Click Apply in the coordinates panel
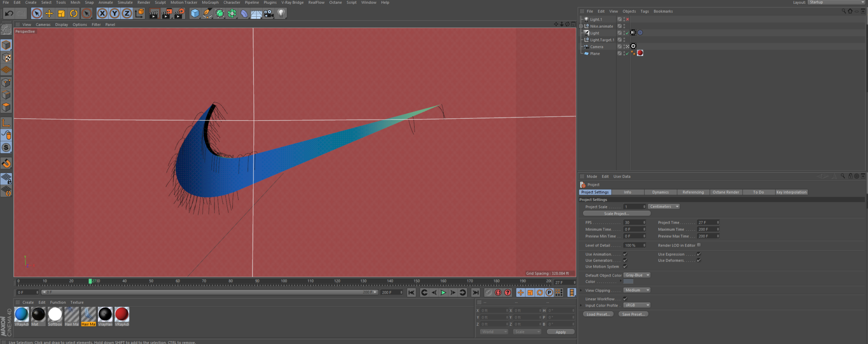 pyautogui.click(x=561, y=332)
